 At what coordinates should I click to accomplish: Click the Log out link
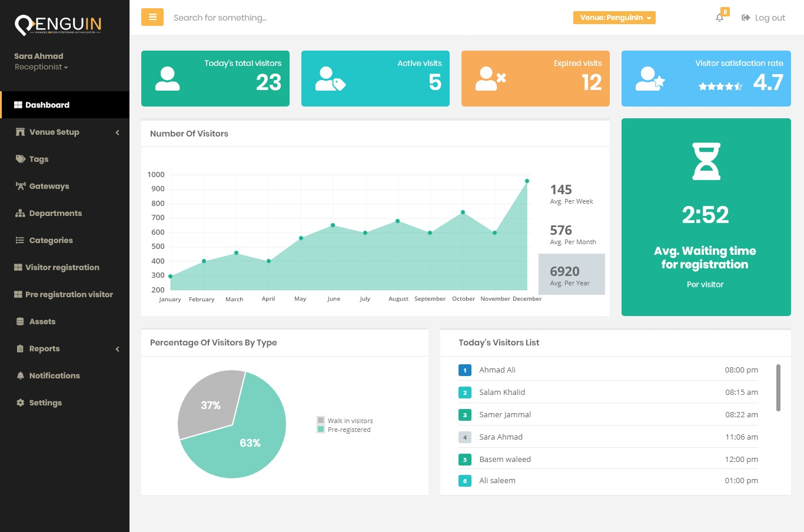(x=763, y=18)
